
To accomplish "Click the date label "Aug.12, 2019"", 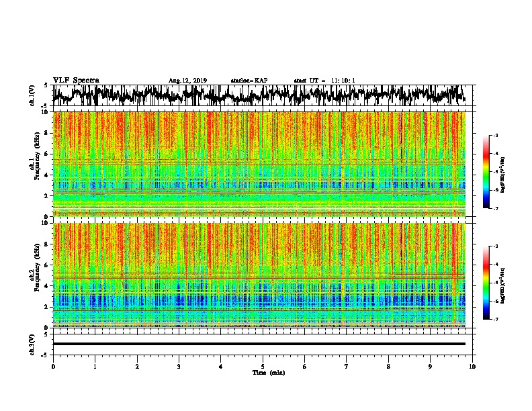I will tap(187, 81).
